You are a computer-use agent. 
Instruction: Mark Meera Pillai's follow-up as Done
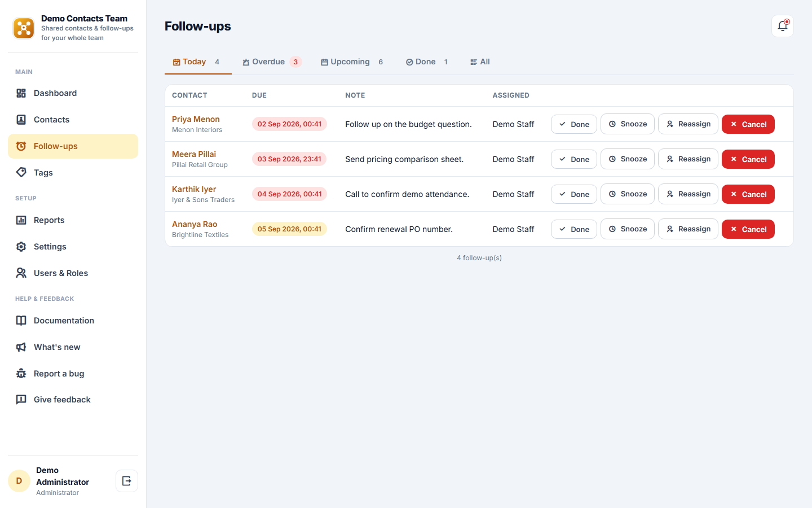574,159
